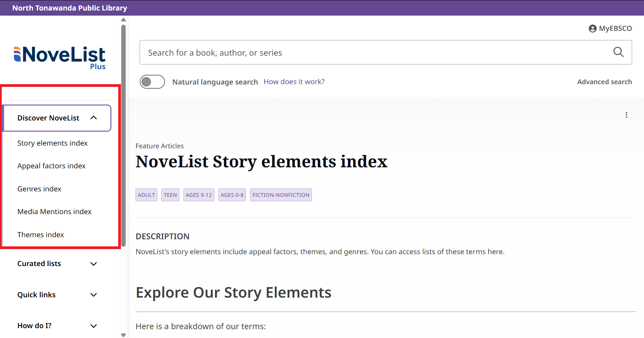
Task: Expand the How do I? section
Action: 57,326
